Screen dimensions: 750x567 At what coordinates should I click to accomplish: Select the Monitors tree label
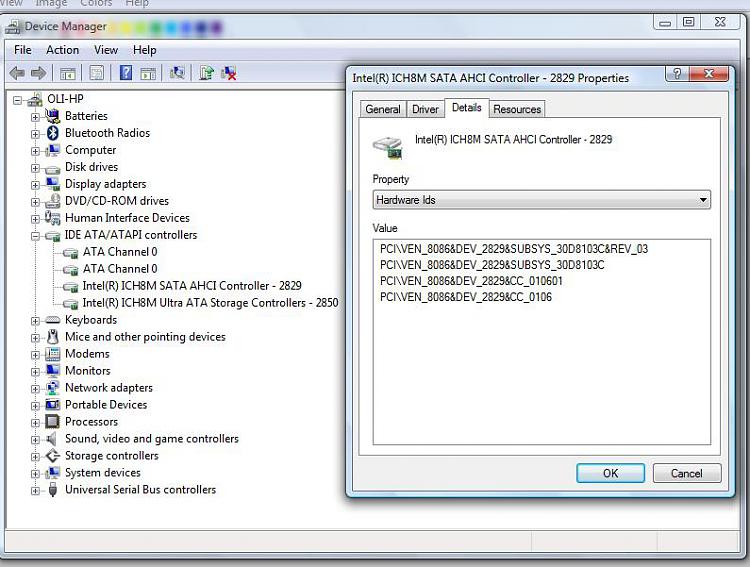click(x=88, y=371)
